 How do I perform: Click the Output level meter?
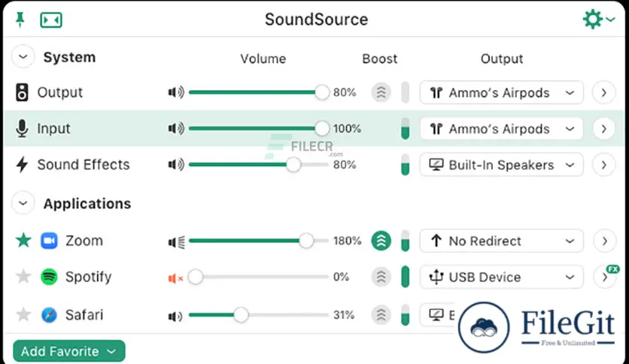tap(405, 93)
